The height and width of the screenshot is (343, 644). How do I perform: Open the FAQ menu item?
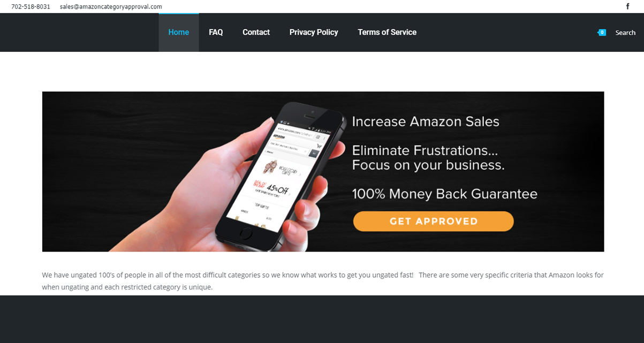tap(216, 33)
